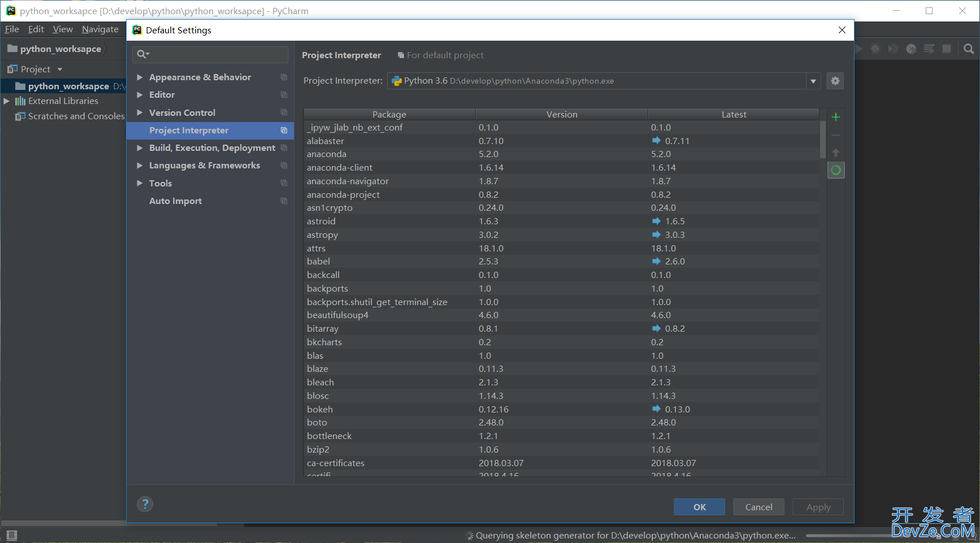Image resolution: width=980 pixels, height=543 pixels.
Task: Select the backports.shutil_get_terminal_size row
Action: 562,302
